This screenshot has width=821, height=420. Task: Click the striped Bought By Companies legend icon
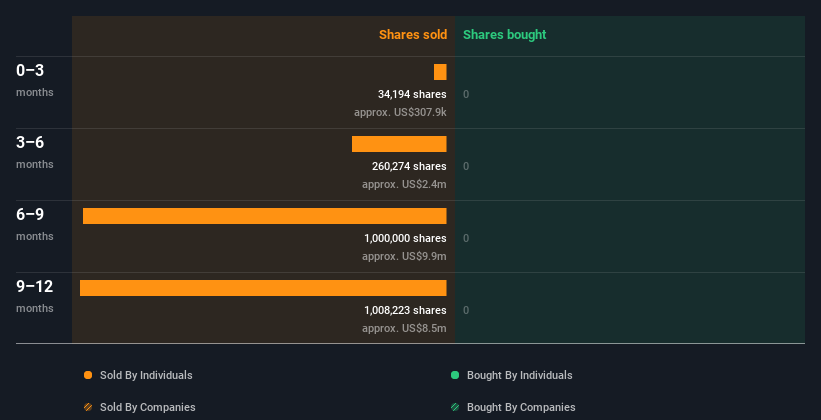click(x=455, y=407)
